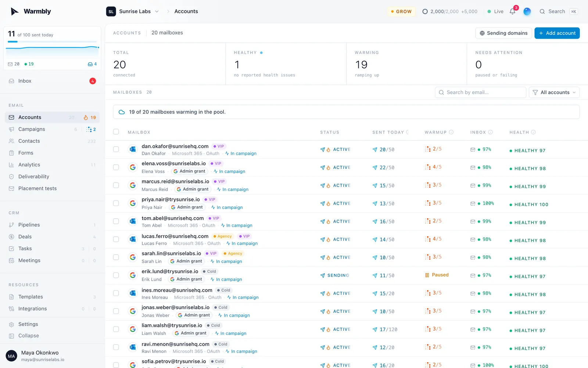The height and width of the screenshot is (368, 588).
Task: Open Tasks in the CRM menu
Action: (52, 248)
